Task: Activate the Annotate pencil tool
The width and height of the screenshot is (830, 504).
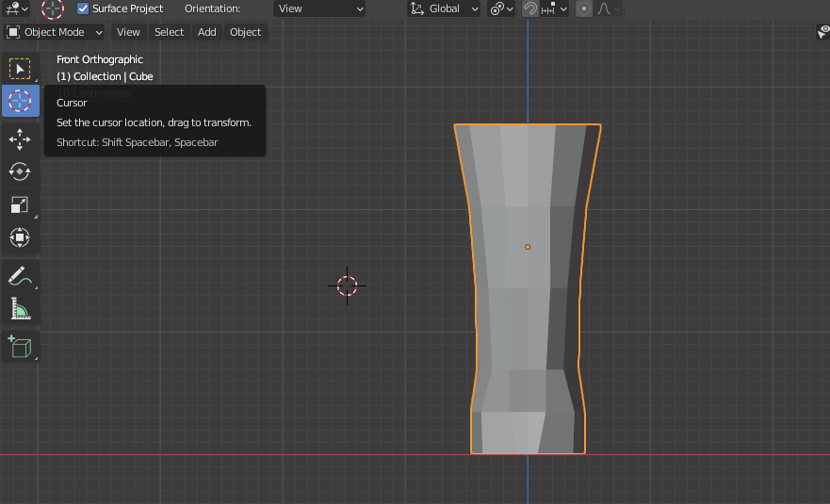Action: point(20,276)
